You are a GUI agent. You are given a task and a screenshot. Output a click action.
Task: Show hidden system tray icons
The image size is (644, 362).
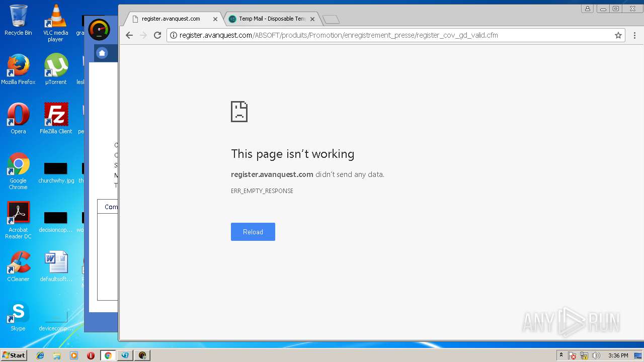pyautogui.click(x=561, y=355)
